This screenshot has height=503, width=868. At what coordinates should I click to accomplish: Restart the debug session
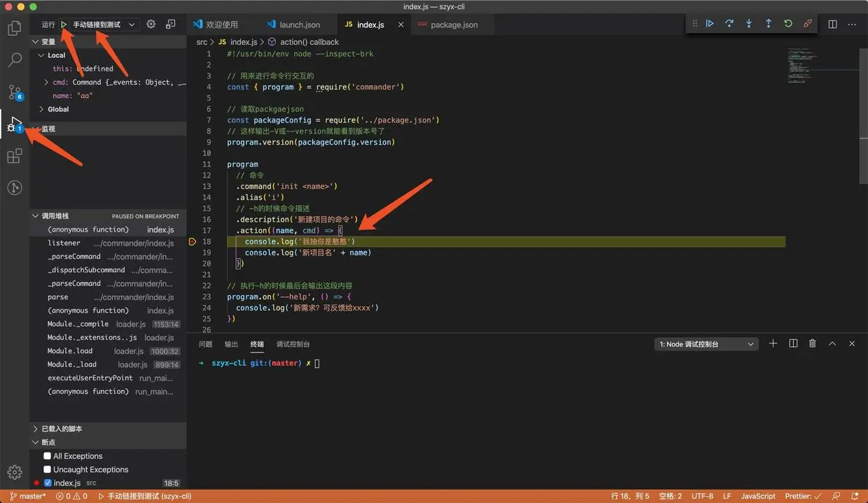(x=788, y=24)
